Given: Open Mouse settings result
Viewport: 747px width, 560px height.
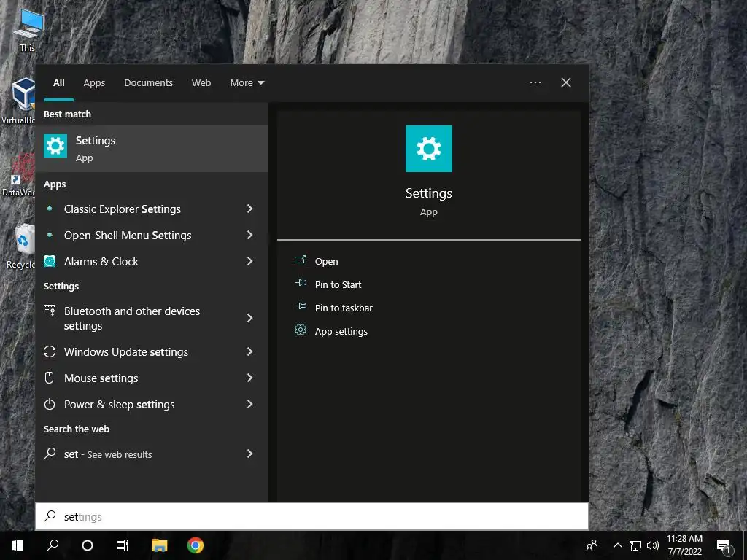Looking at the screenshot, I should point(152,378).
